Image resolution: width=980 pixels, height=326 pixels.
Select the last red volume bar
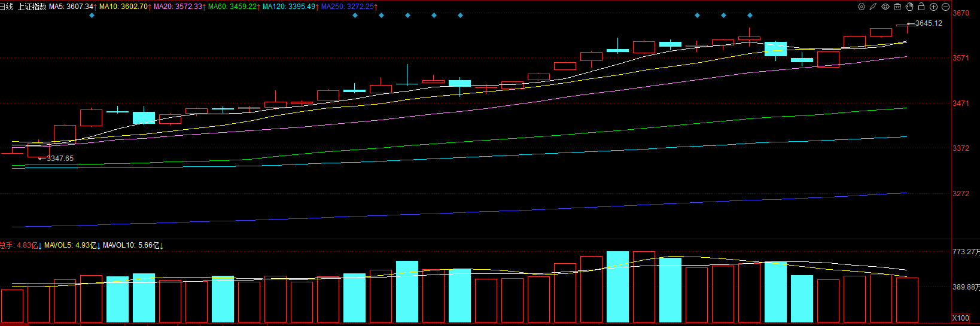tap(907, 300)
